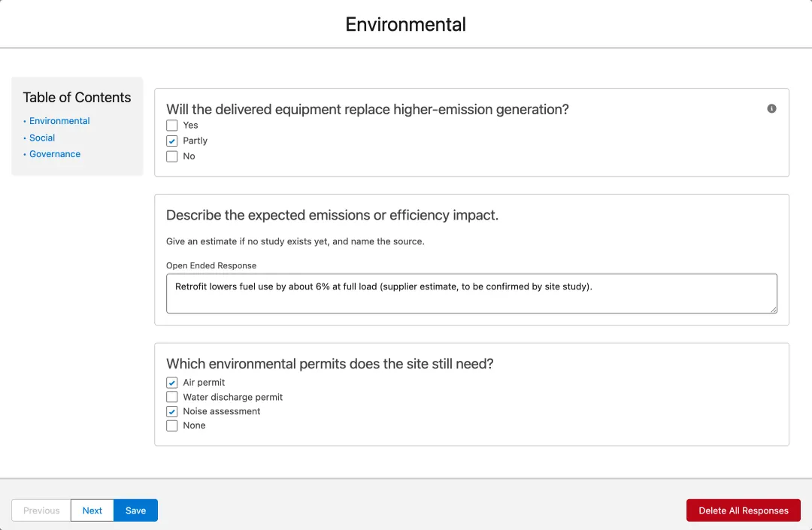Click the Open Ended Response label
This screenshot has height=530, width=812.
[x=211, y=265]
